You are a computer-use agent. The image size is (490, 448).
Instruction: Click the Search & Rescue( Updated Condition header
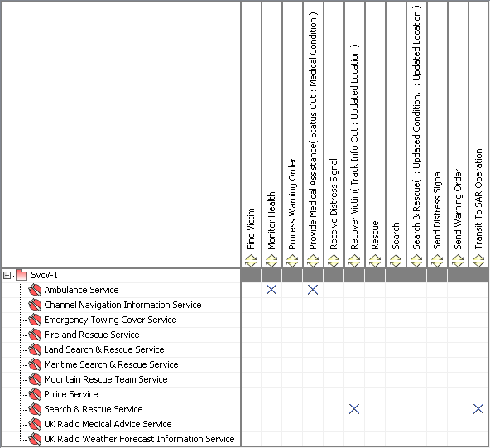pos(416,128)
